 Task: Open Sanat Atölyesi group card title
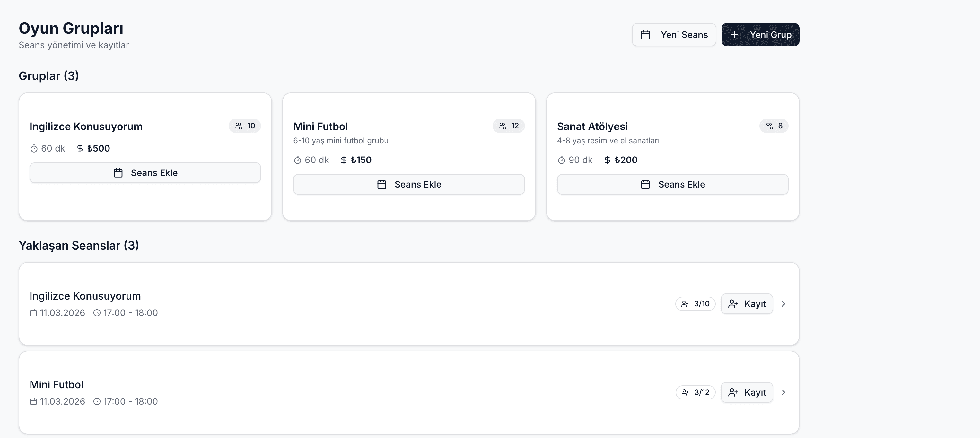click(x=592, y=126)
